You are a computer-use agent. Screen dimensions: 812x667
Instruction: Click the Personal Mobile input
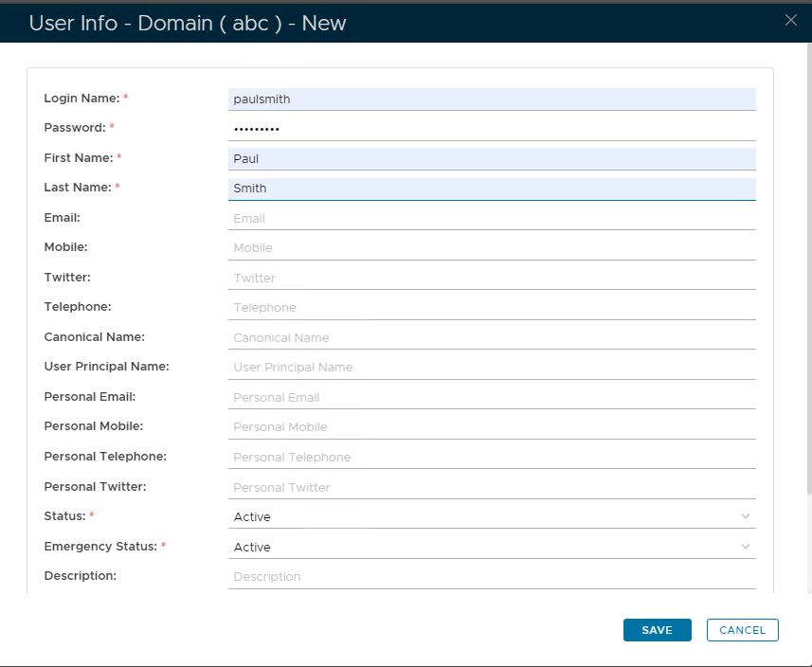tap(491, 427)
